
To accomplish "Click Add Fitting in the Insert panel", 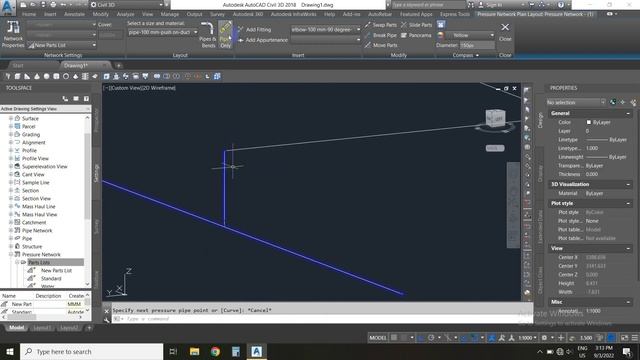I will pyautogui.click(x=255, y=29).
